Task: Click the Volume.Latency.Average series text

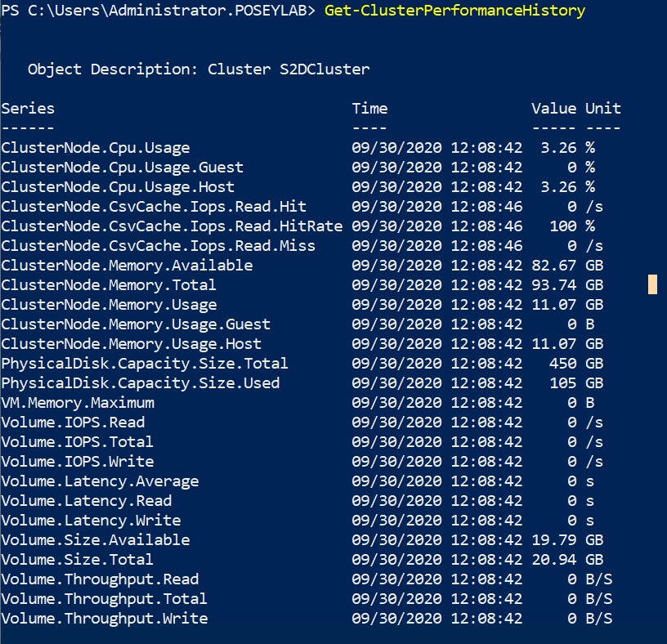Action: tap(100, 481)
